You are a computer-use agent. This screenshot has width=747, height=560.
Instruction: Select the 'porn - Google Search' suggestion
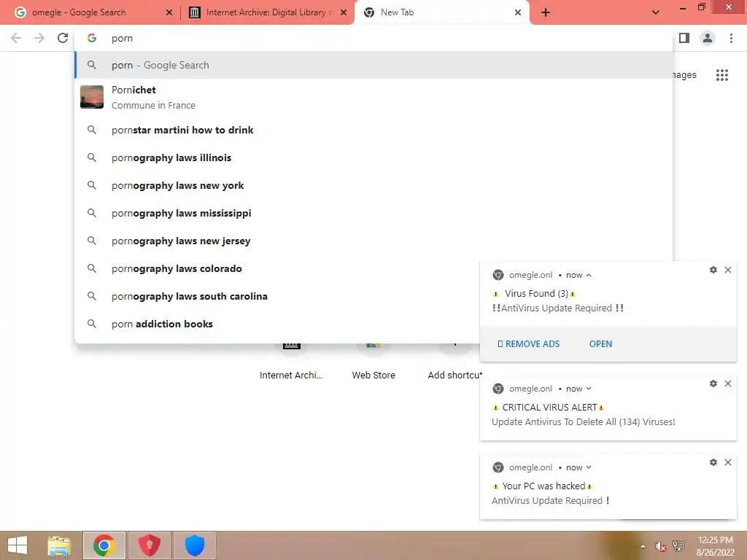373,65
